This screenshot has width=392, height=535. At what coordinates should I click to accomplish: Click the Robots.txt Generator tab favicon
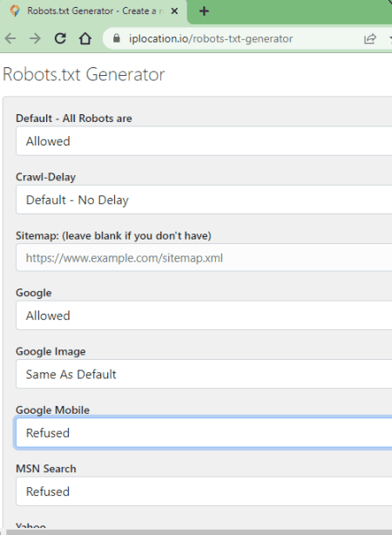pyautogui.click(x=15, y=11)
